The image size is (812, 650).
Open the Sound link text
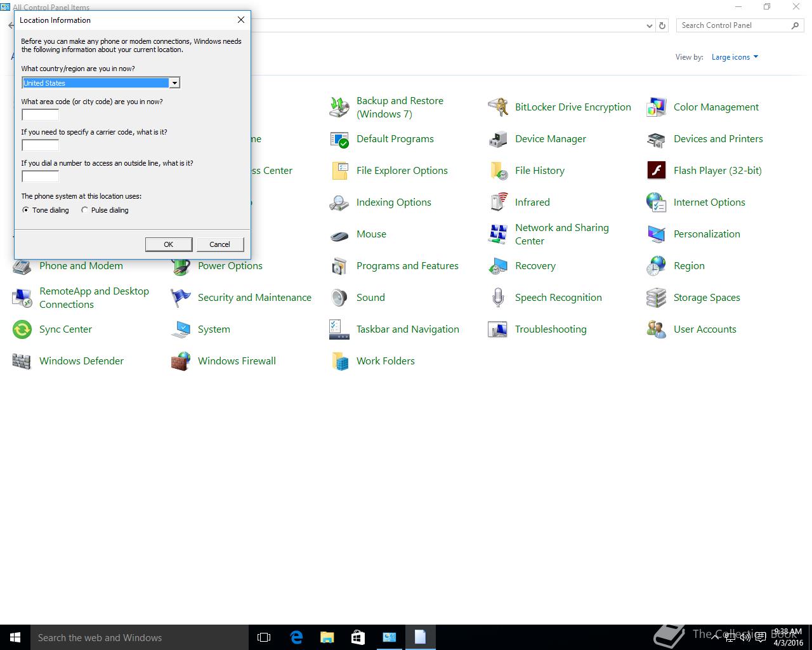coord(370,298)
